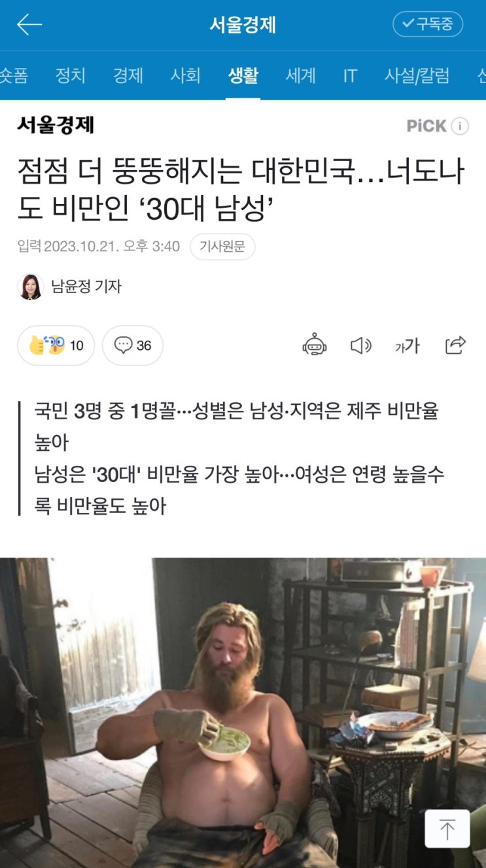486x868 pixels.
Task: Select the 사회 tab
Action: click(x=185, y=76)
